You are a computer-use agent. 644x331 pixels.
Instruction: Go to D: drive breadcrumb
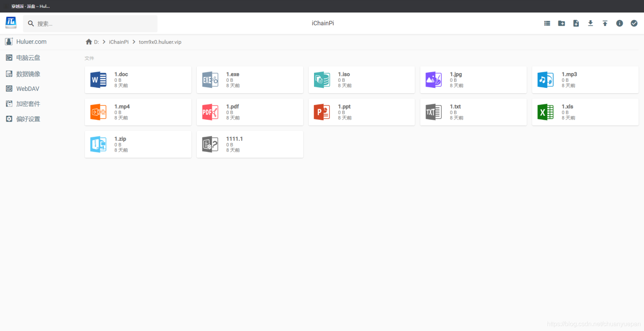[x=96, y=42]
